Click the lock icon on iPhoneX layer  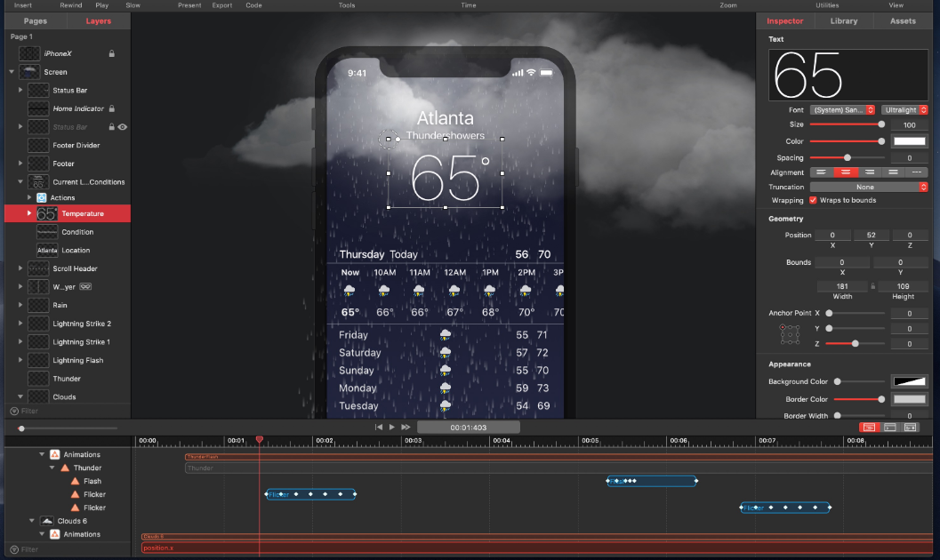click(111, 53)
